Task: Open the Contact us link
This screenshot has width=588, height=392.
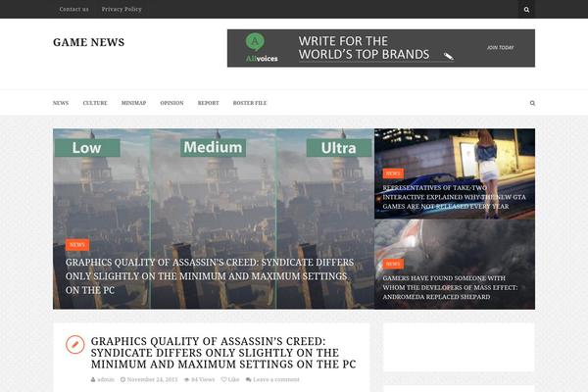Action: 73,9
